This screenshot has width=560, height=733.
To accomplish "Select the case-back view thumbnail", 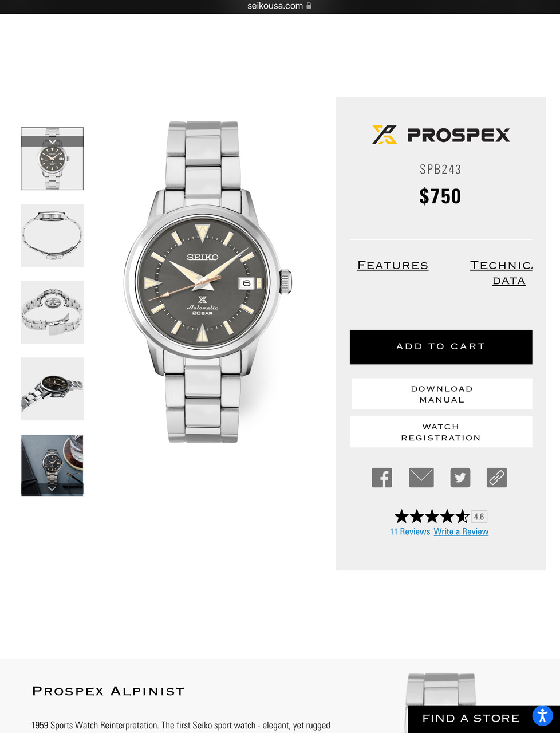I will 52,312.
